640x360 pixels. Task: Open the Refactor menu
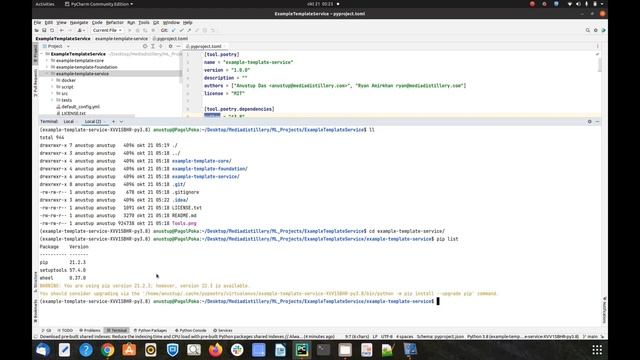click(115, 22)
